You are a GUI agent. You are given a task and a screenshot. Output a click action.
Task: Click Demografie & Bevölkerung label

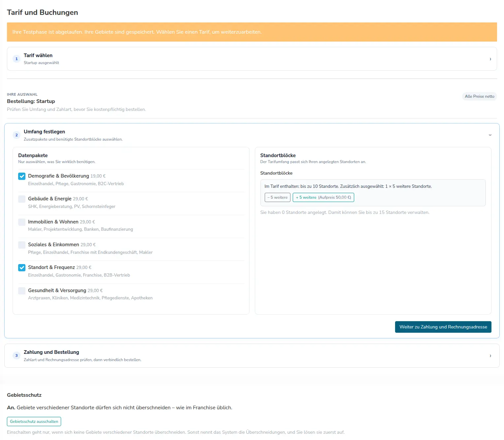click(58, 176)
